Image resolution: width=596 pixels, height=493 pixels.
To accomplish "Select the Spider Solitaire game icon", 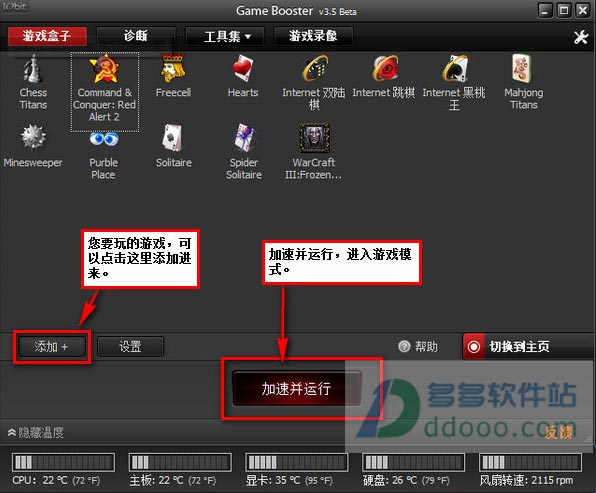I will pos(244,137).
